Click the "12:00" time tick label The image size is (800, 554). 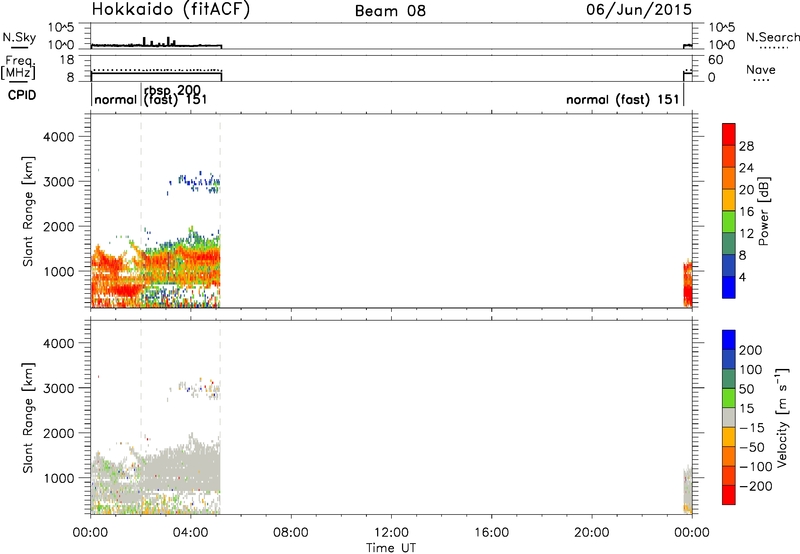[x=391, y=533]
